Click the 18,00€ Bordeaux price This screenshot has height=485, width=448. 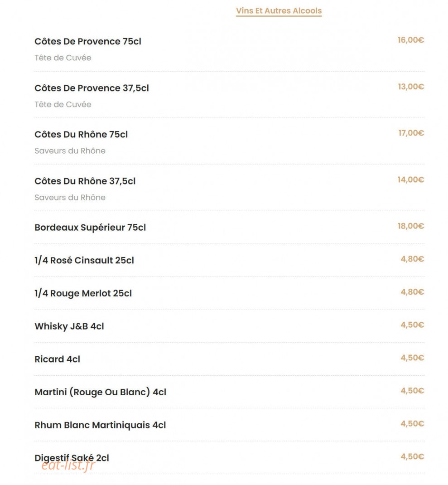pyautogui.click(x=410, y=226)
